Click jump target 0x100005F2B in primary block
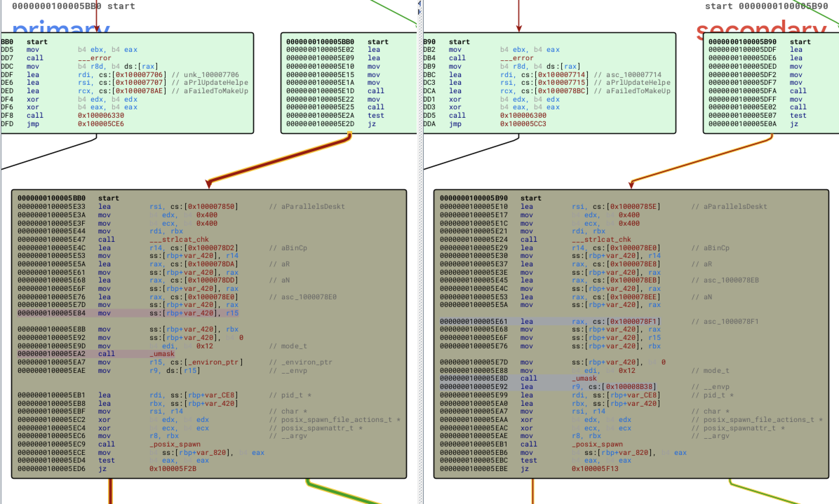The image size is (839, 504). (x=173, y=469)
